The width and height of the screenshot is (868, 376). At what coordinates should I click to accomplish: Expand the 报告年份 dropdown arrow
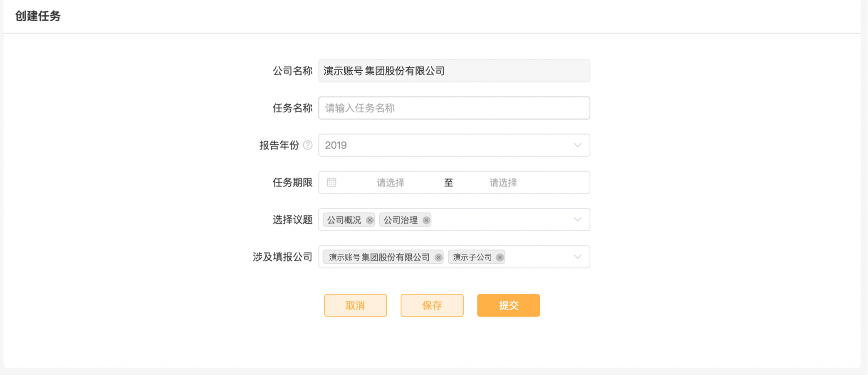pos(578,145)
